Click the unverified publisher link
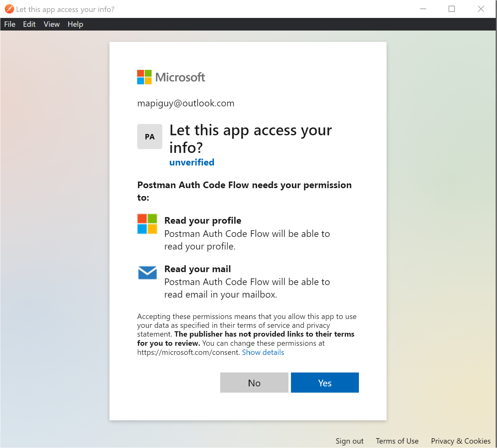The image size is (497, 448). pos(192,162)
